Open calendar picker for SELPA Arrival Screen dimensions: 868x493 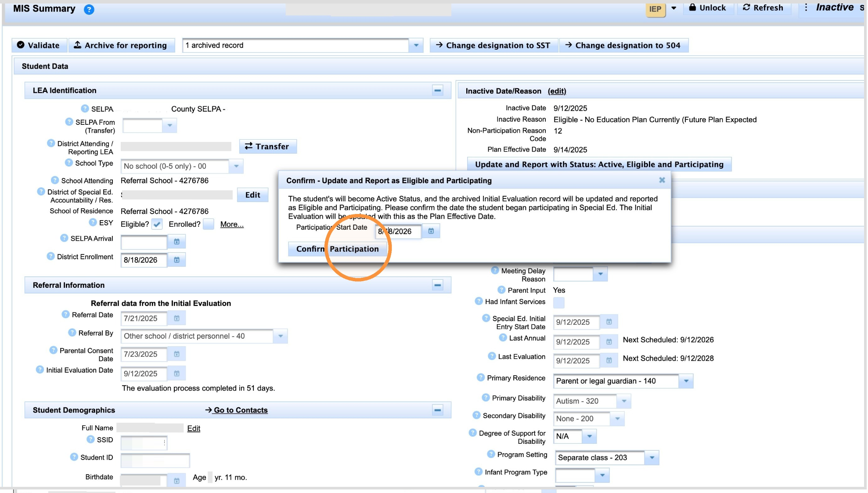click(x=176, y=242)
